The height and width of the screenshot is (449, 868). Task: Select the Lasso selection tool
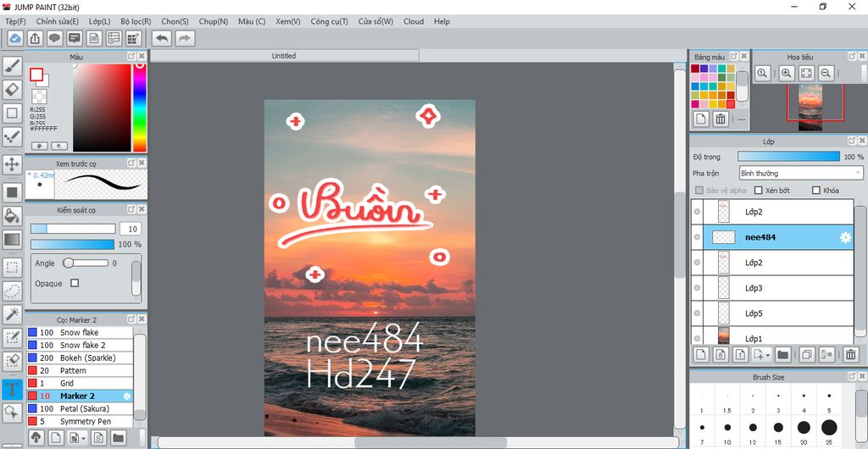(12, 291)
